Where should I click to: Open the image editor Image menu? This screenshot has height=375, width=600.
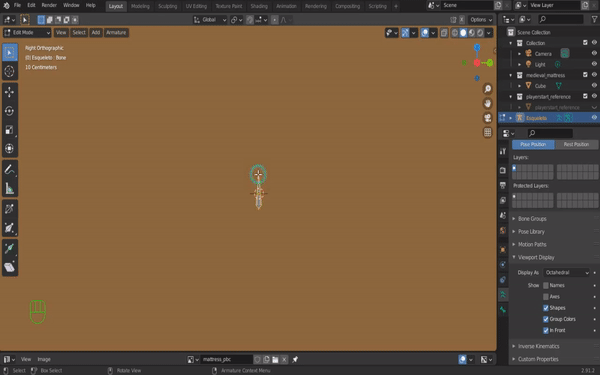44,359
